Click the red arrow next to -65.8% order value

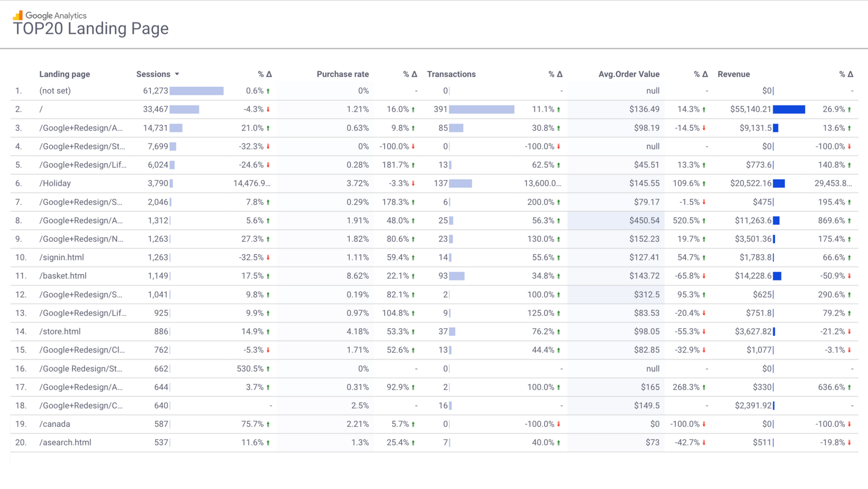(704, 276)
